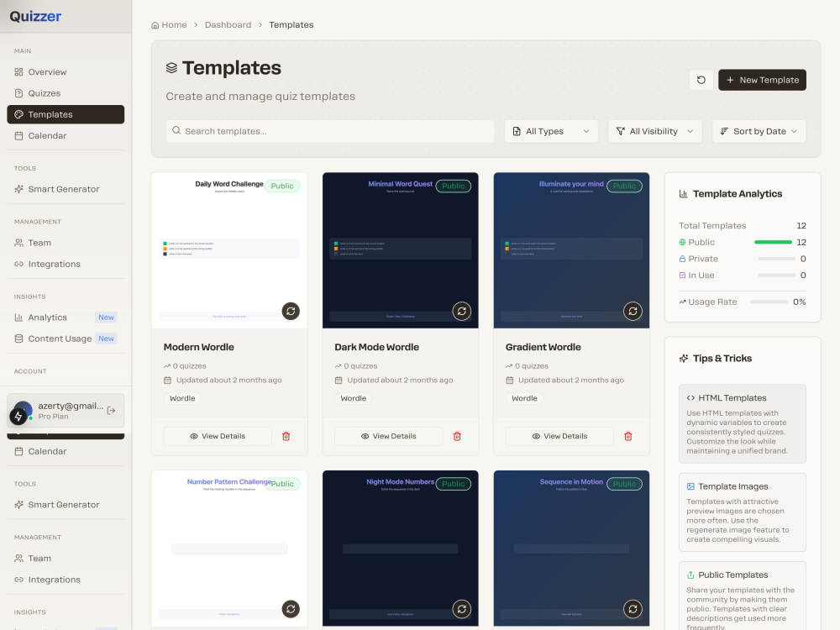Click the green Public templates progress bar
The height and width of the screenshot is (630, 840).
773,242
